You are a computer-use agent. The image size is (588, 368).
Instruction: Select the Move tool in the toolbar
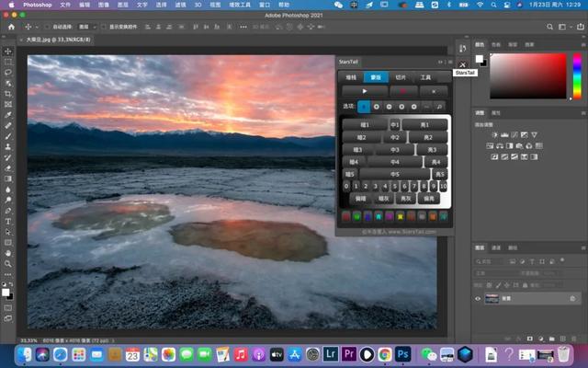(8, 51)
